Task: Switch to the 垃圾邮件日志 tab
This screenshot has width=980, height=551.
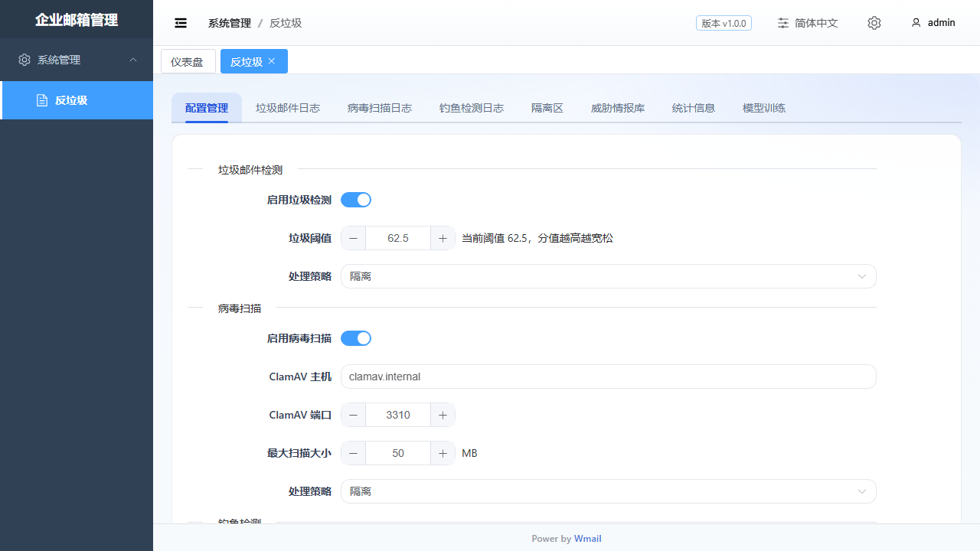Action: (288, 108)
